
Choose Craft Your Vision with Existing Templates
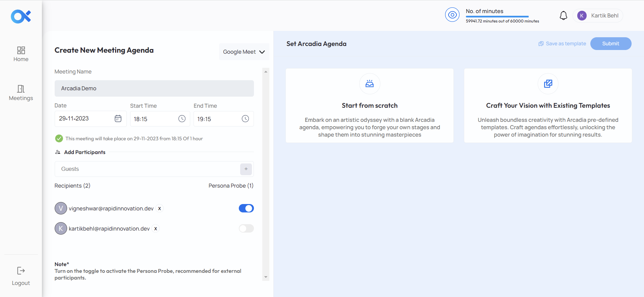[x=548, y=105]
